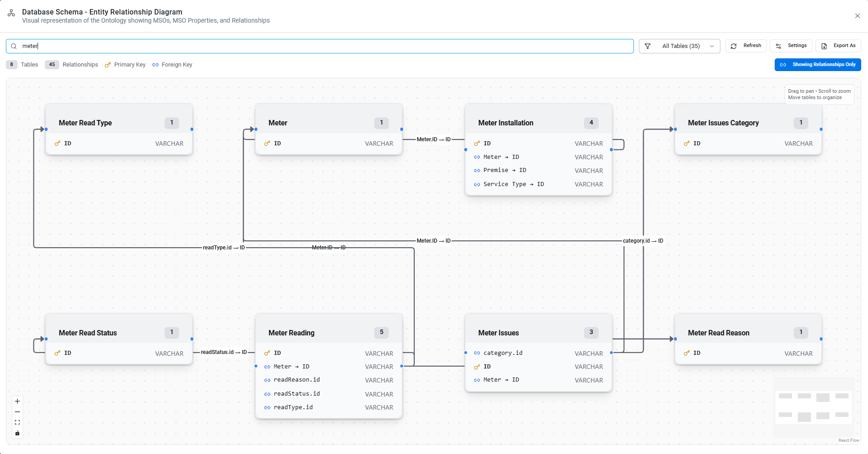Open the Settings panel
868x454 pixels.
point(791,46)
